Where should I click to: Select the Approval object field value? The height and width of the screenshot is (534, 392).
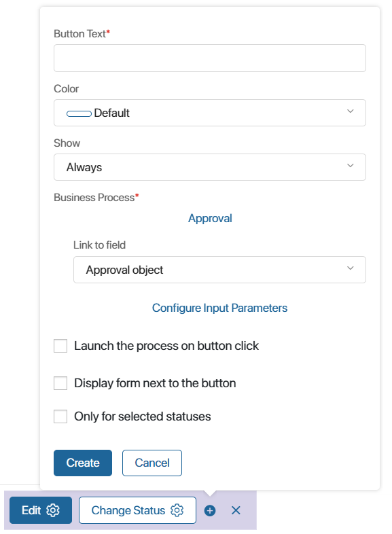tap(124, 270)
